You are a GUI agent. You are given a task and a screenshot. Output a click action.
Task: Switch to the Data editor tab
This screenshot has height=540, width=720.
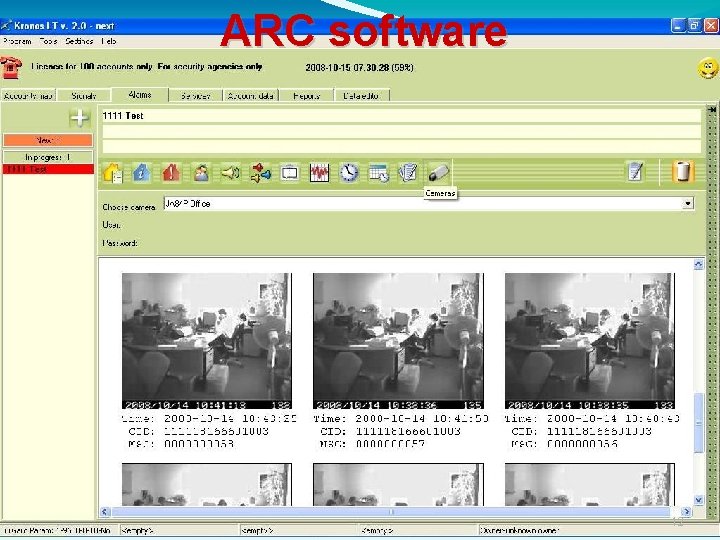pos(362,96)
